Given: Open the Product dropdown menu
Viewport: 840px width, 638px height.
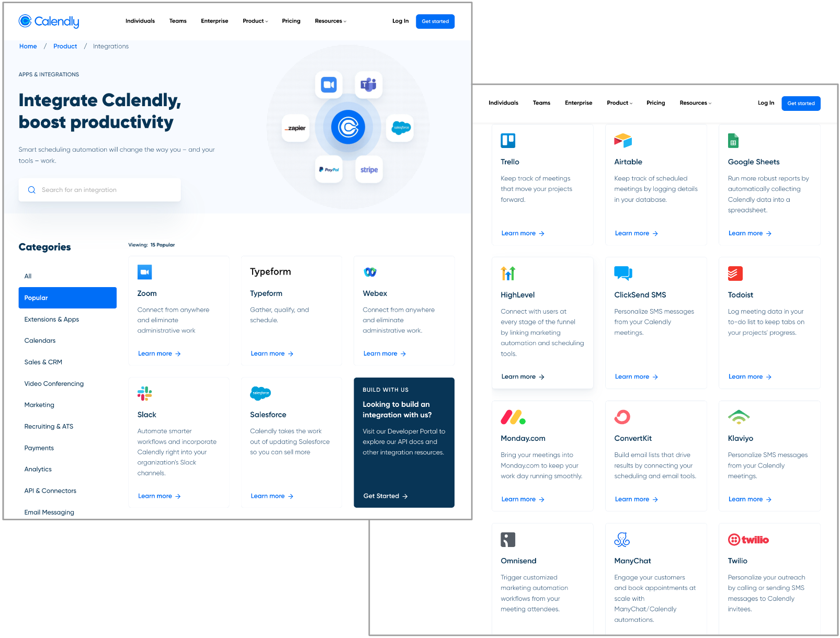Looking at the screenshot, I should pos(255,21).
